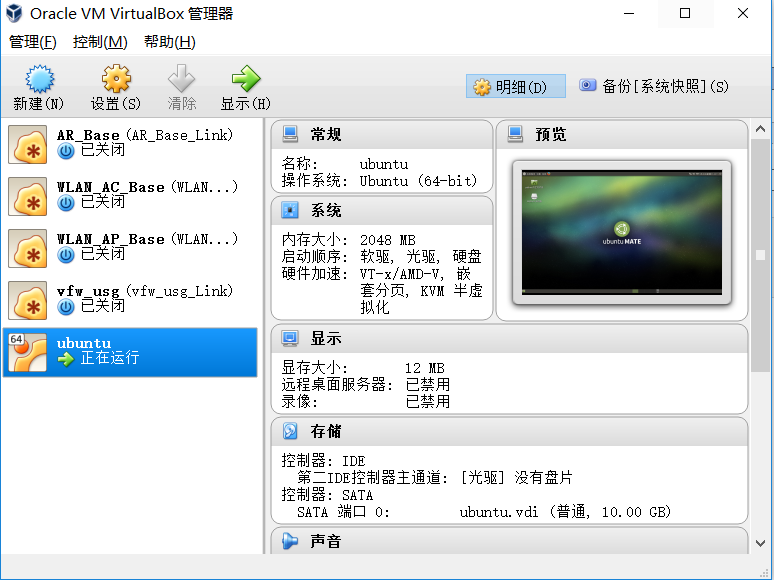Click the WLAN_AC_Base OS type icon
Image resolution: width=774 pixels, height=580 pixels.
28,196
